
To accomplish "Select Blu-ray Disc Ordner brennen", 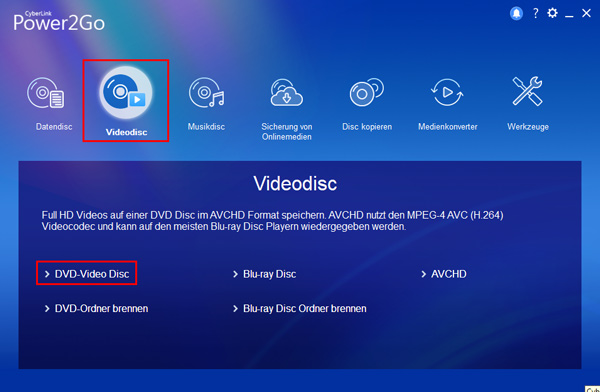I will [300, 309].
